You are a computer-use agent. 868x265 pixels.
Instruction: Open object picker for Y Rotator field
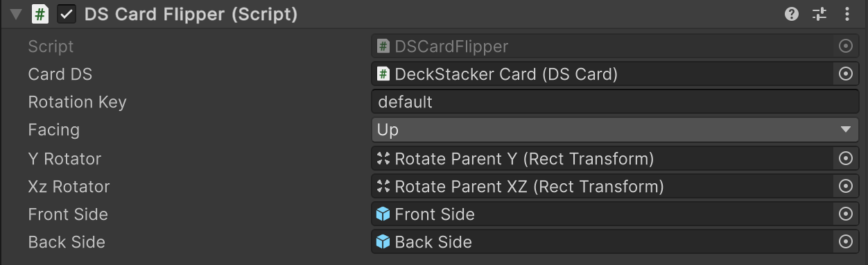(845, 158)
